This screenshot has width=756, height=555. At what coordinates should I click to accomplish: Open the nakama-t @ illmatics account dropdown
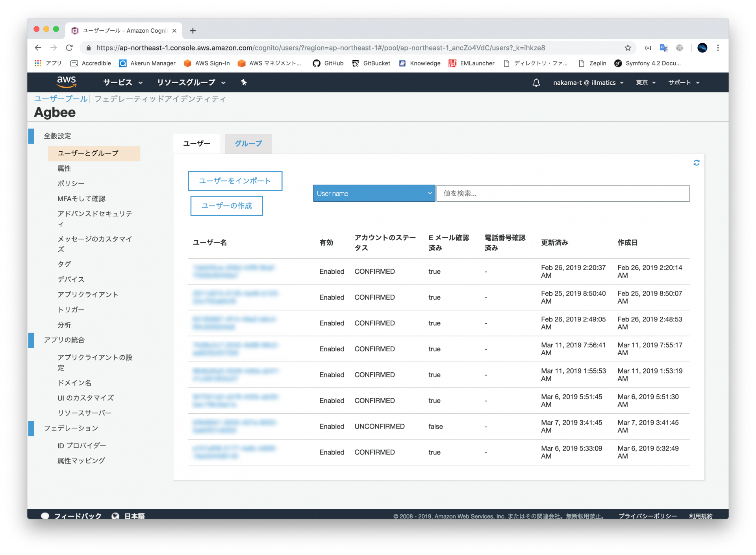point(588,83)
